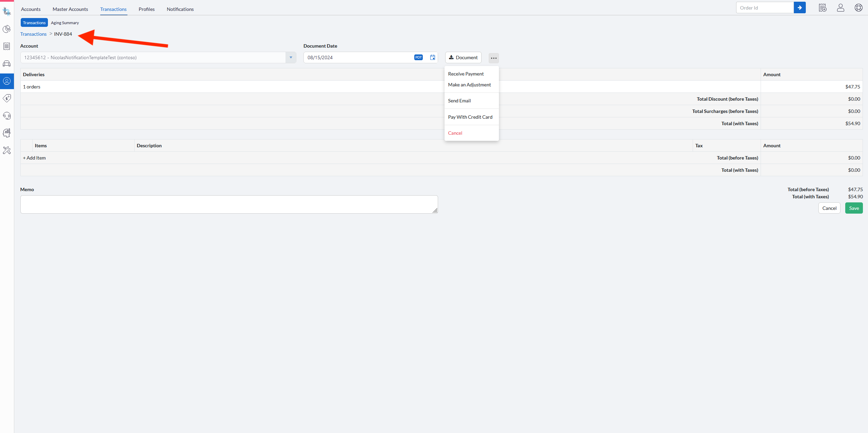
Task: Click the Document download button
Action: click(463, 57)
